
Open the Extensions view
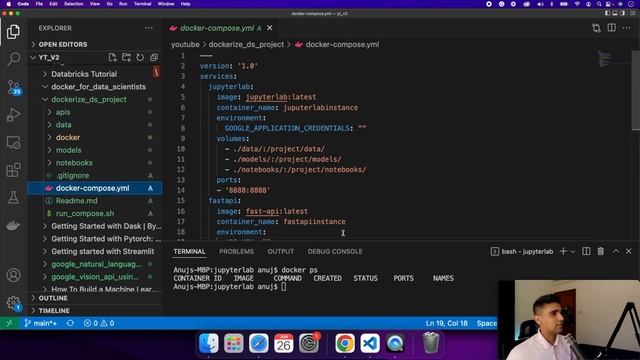point(13,170)
